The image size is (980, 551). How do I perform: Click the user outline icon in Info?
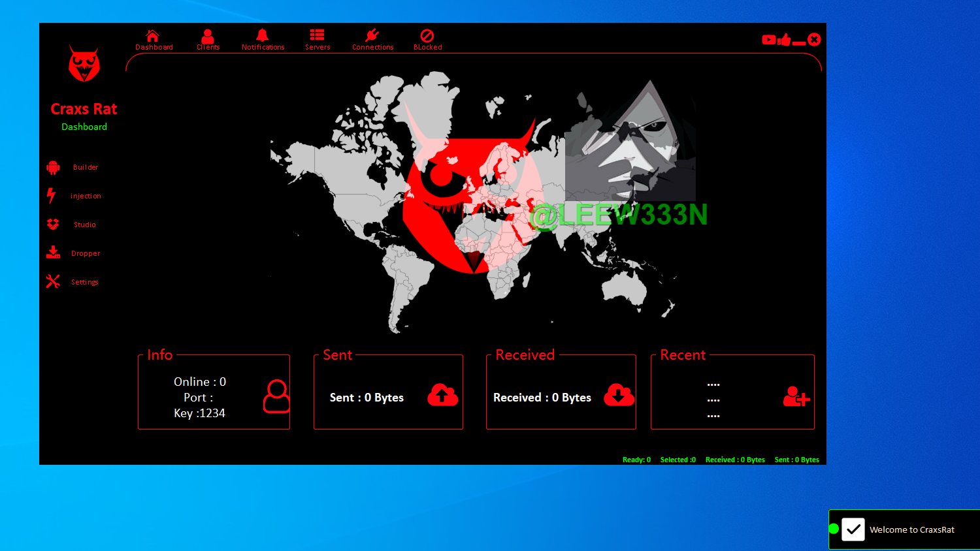277,396
